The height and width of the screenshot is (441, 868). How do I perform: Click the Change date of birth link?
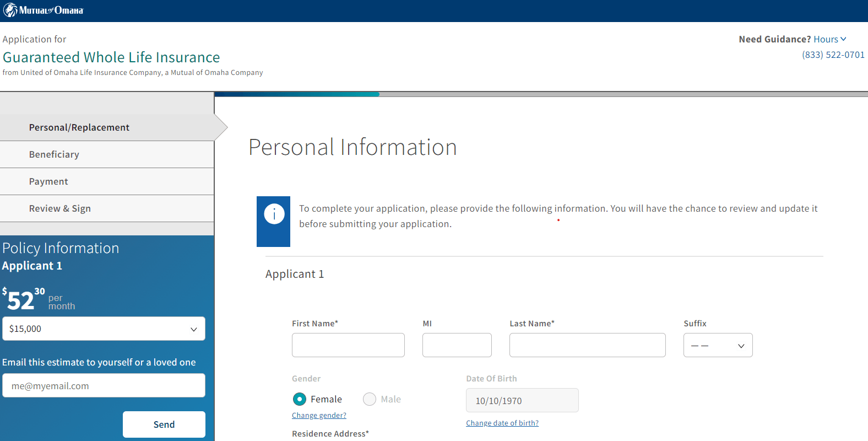click(502, 423)
